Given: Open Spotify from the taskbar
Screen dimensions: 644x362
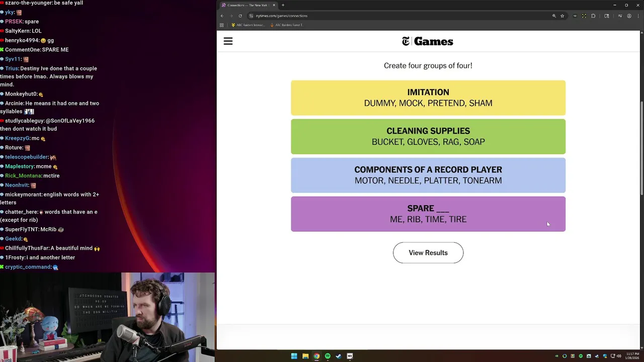Looking at the screenshot, I should (328, 356).
